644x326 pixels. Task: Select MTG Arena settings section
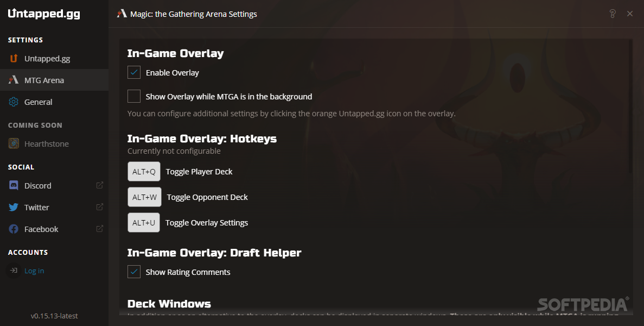pos(54,80)
